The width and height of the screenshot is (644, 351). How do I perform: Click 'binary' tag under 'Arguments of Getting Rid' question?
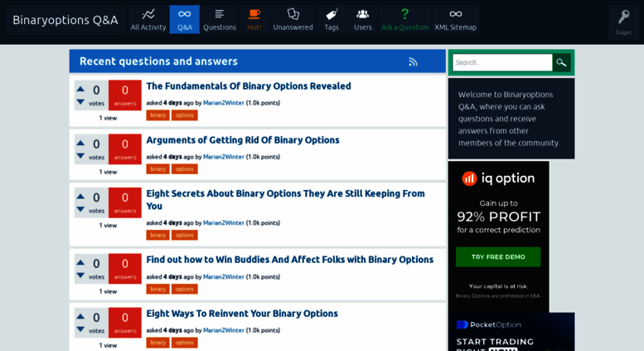(x=157, y=169)
